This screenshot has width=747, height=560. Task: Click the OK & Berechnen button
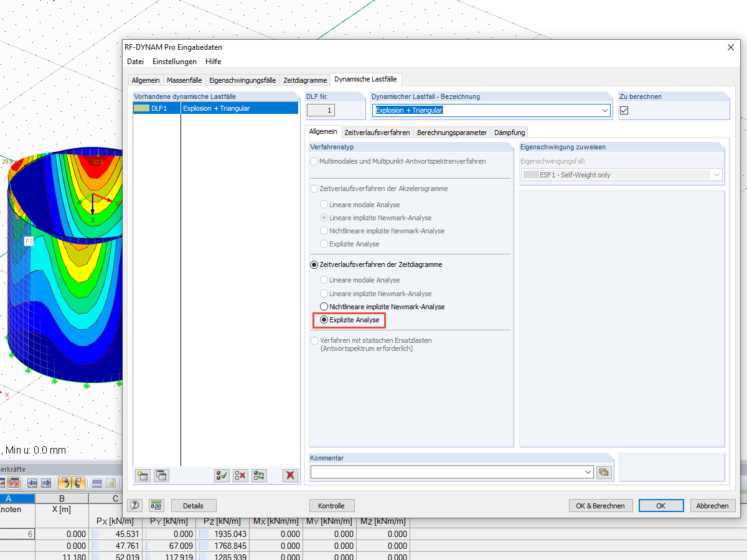click(600, 505)
